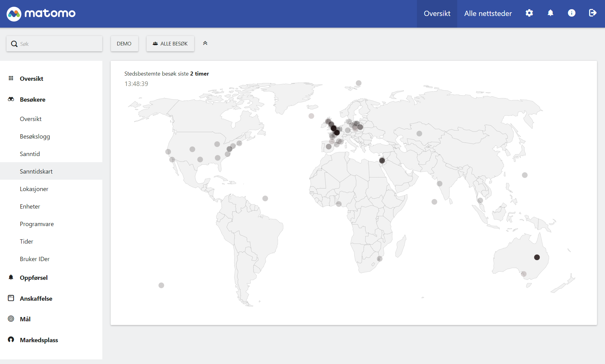Open the info about Matomo icon
605x364 pixels.
coord(572,13)
